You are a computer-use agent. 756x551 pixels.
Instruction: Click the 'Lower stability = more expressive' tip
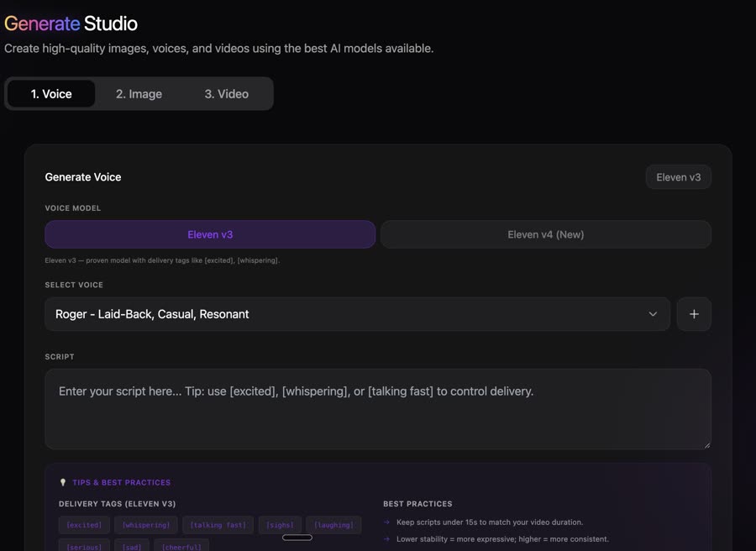[x=502, y=539]
